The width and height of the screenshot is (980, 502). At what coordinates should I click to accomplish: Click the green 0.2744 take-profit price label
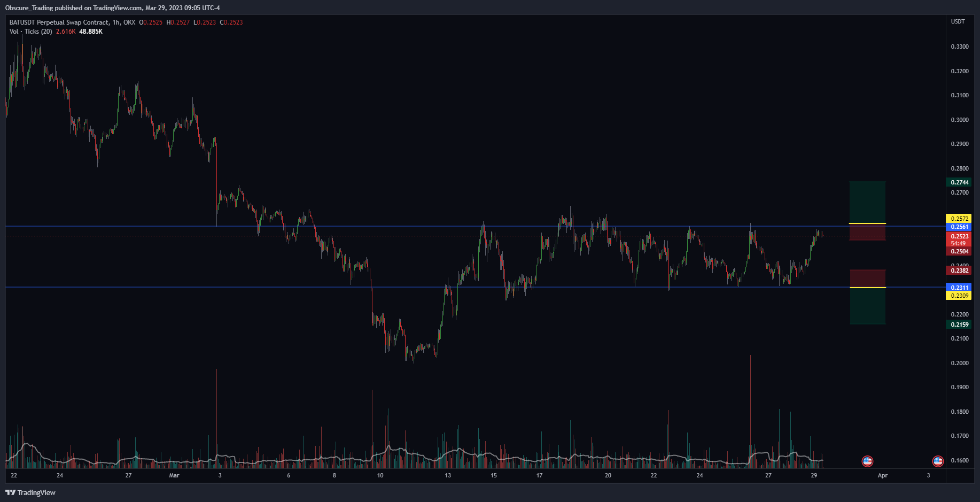[960, 182]
